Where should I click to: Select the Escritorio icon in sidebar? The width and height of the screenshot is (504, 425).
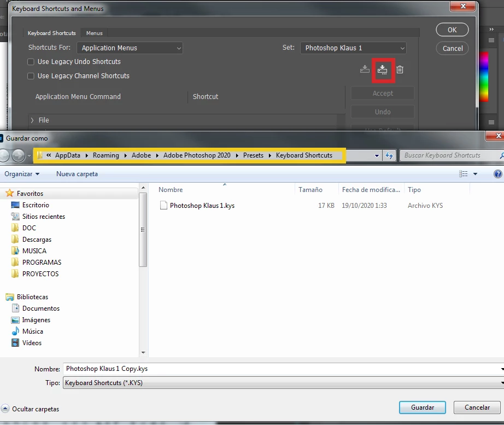15,205
